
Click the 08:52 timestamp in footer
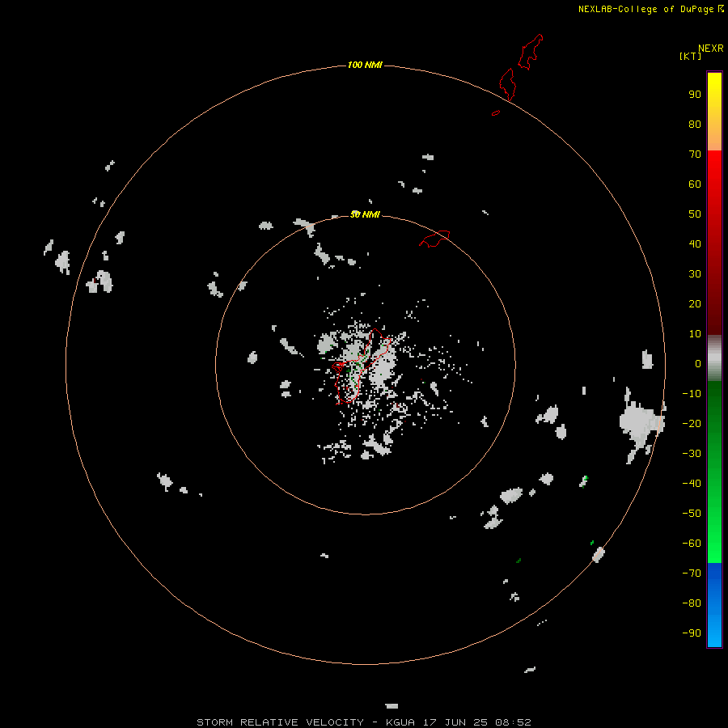513,722
